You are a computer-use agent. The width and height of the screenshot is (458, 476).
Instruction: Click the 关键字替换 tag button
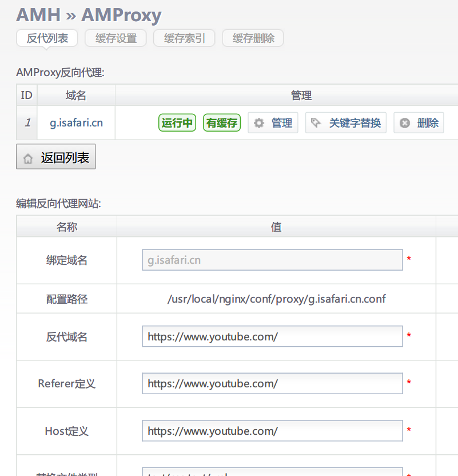346,123
